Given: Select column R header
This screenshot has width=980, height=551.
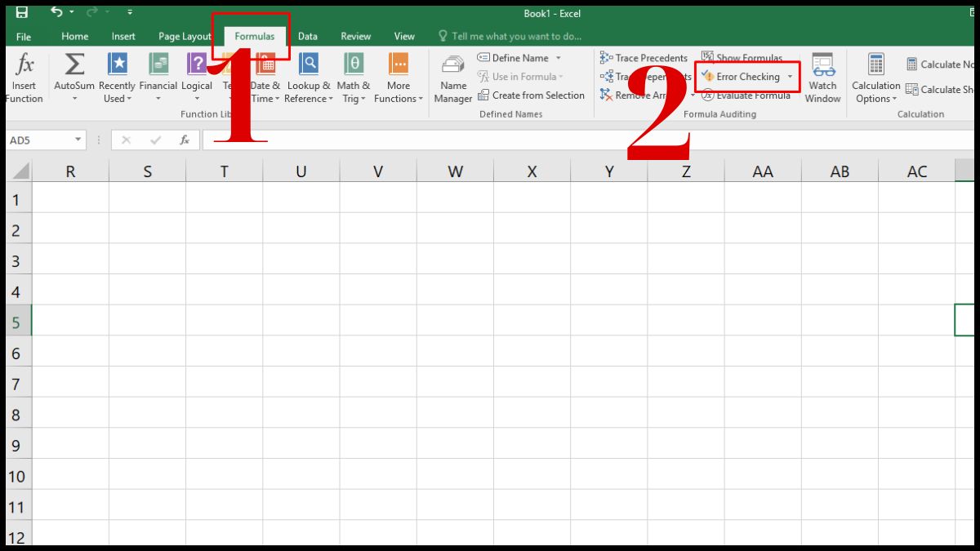Looking at the screenshot, I should 70,171.
